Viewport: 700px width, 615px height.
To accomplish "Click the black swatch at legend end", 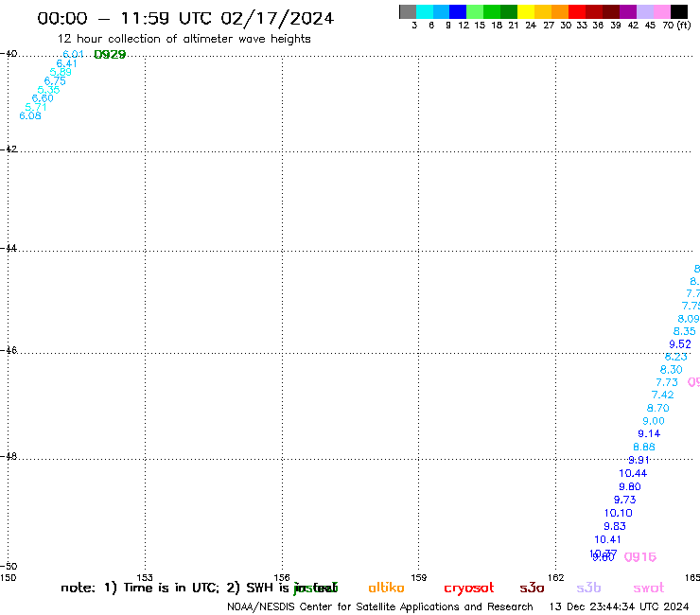I will coord(679,11).
